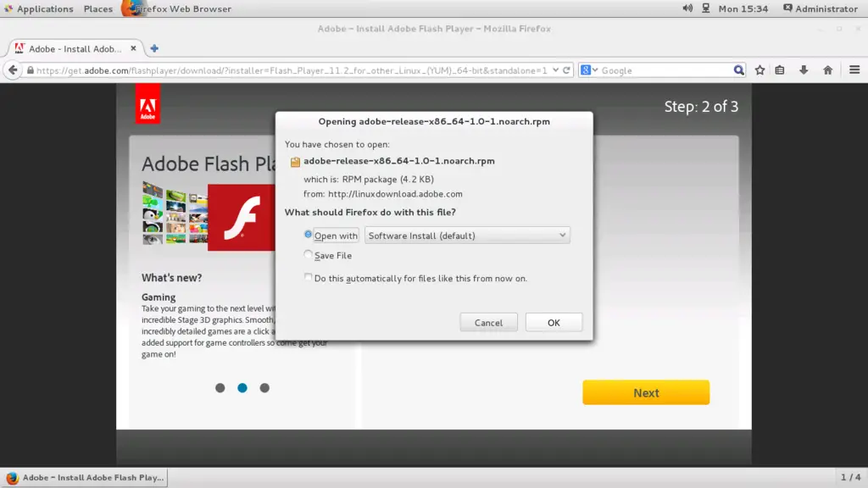Go to the Firefox Home icon

[x=827, y=70]
